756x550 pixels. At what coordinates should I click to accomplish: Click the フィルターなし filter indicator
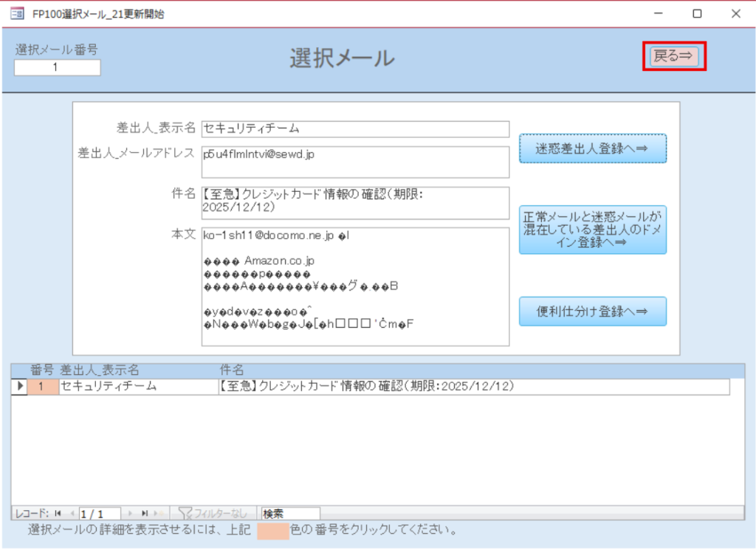tap(213, 513)
